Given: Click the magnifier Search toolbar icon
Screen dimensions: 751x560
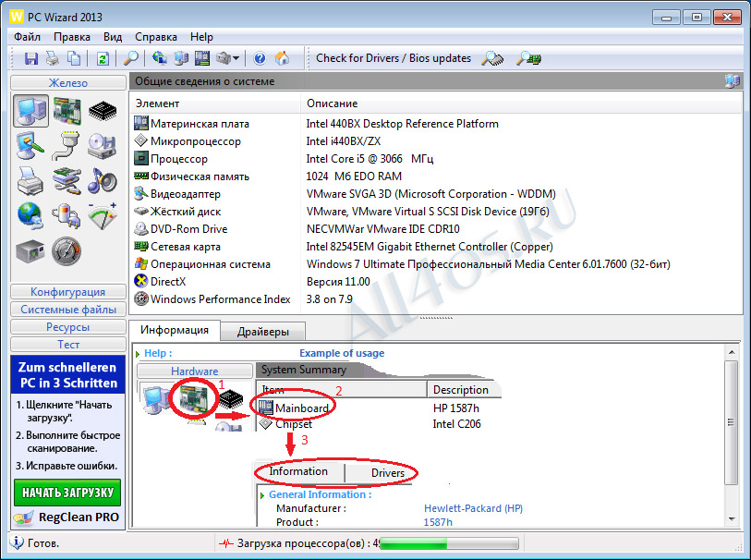Looking at the screenshot, I should pyautogui.click(x=131, y=58).
